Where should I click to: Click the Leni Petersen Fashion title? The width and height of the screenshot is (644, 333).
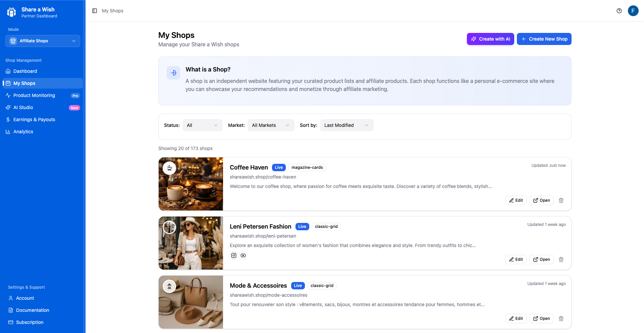pos(261,227)
